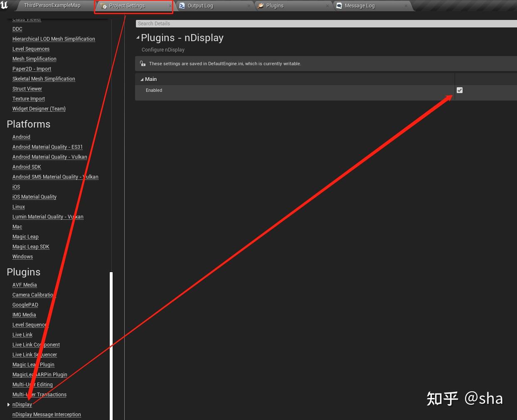Image resolution: width=517 pixels, height=420 pixels.
Task: Open the GooglePAD plugin settings
Action: (25, 305)
